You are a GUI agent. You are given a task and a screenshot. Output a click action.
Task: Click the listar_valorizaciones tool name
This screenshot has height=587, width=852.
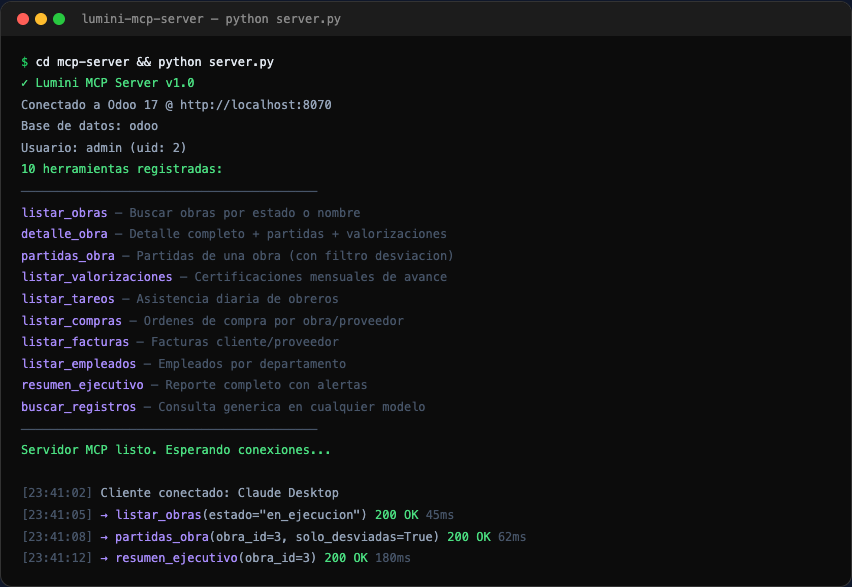97,277
